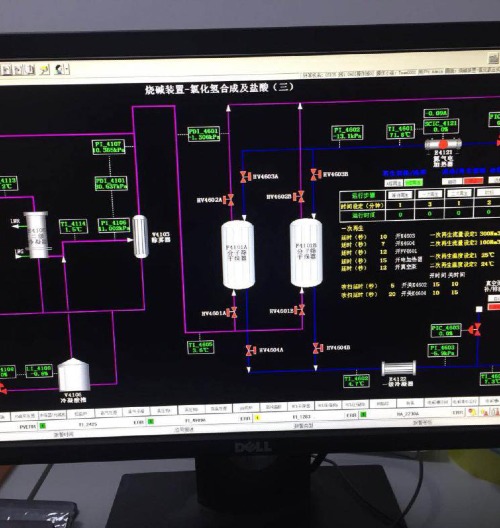The width and height of the screenshot is (500, 528).
Task: Open the PI_4602 pressure tag
Action: point(347,133)
